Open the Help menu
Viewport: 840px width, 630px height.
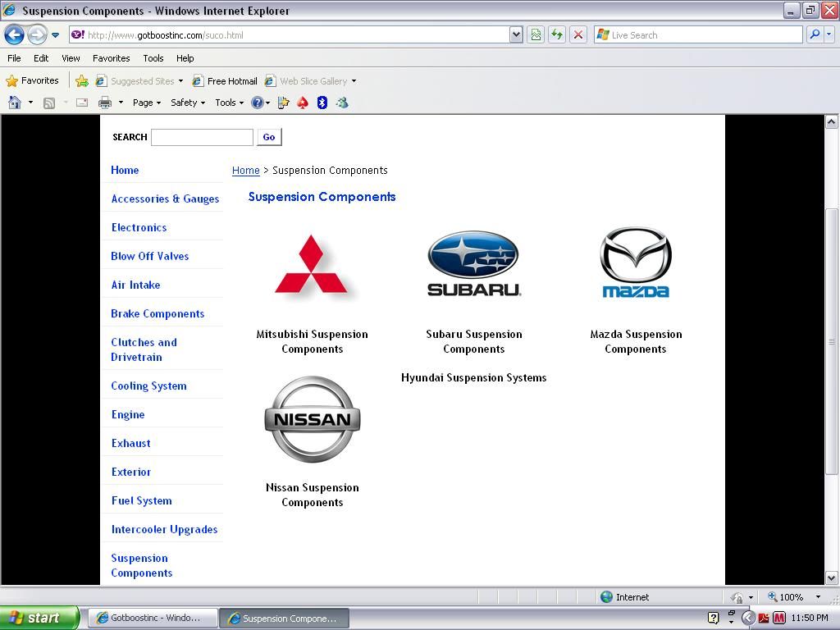185,58
